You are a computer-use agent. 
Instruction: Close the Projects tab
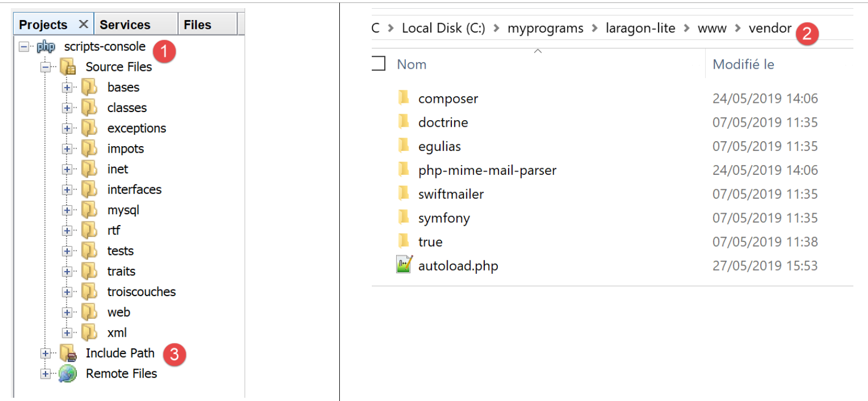coord(83,24)
